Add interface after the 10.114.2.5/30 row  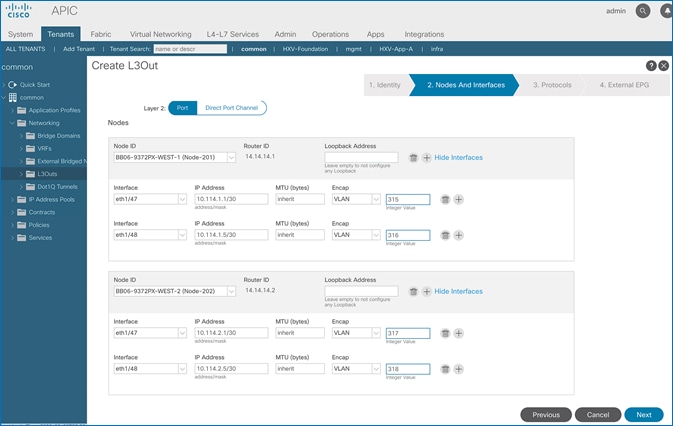[458, 369]
